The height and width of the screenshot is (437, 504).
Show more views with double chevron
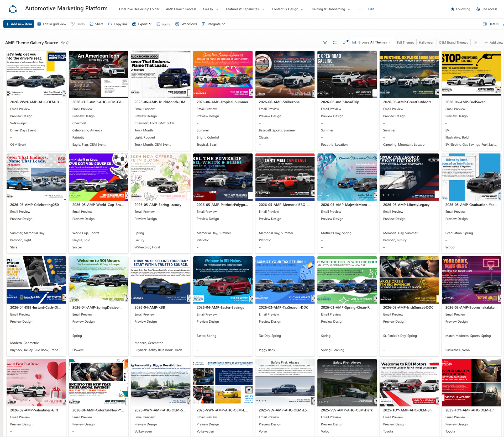pyautogui.click(x=475, y=42)
